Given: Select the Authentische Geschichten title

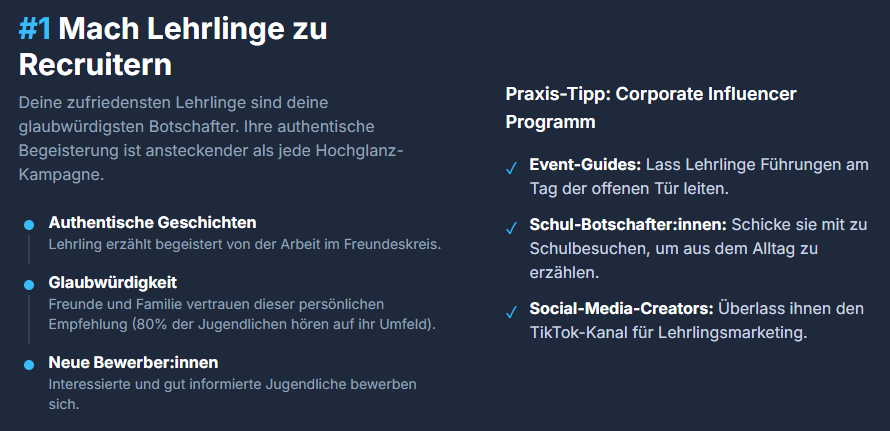Looking at the screenshot, I should [x=152, y=222].
